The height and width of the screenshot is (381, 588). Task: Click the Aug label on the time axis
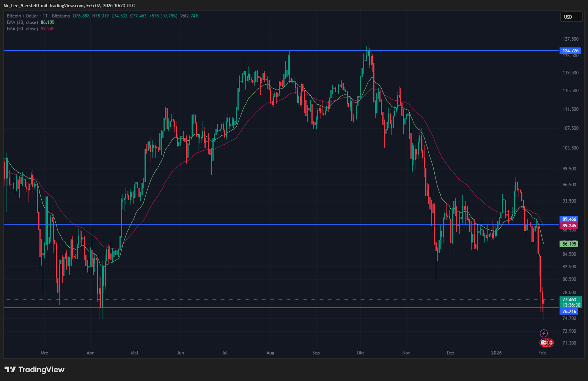(x=270, y=353)
